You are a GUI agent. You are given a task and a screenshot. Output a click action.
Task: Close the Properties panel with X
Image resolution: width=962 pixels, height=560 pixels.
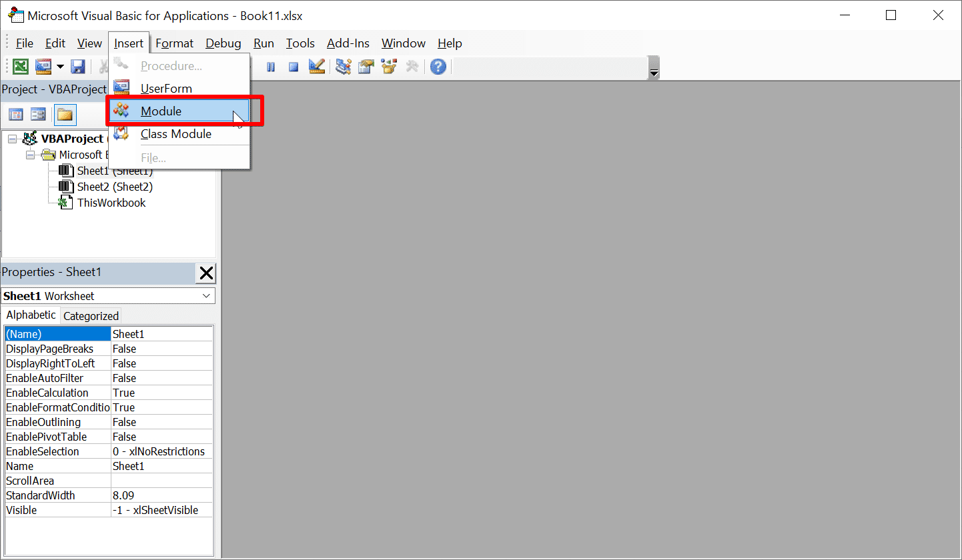(x=206, y=273)
